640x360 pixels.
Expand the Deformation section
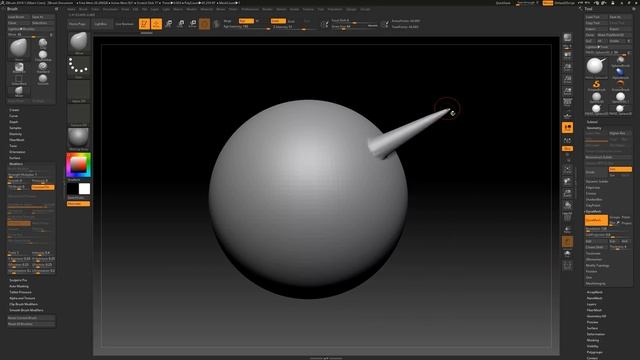point(596,334)
